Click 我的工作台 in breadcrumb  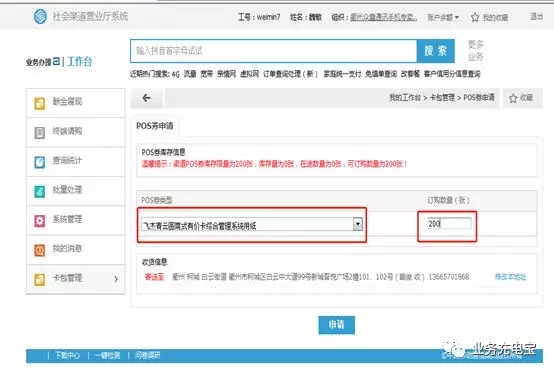pyautogui.click(x=405, y=97)
